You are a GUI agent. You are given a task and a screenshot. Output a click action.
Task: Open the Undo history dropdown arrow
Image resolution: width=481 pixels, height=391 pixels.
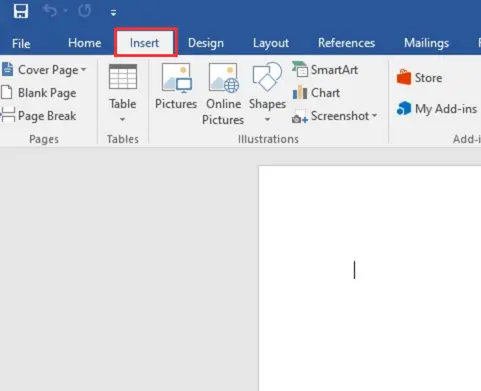(x=66, y=11)
